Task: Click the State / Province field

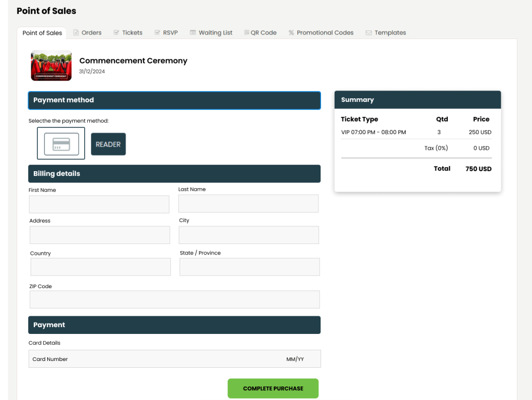Action: [x=249, y=267]
